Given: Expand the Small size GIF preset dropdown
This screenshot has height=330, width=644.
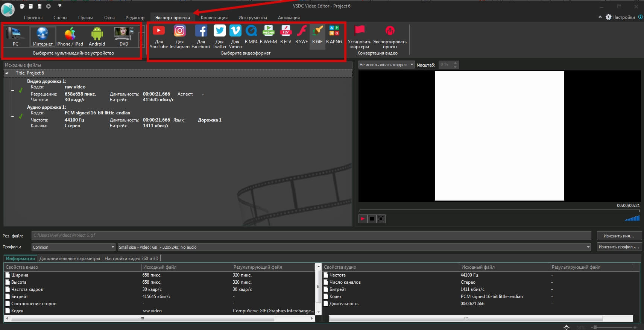Looking at the screenshot, I should point(354,247).
